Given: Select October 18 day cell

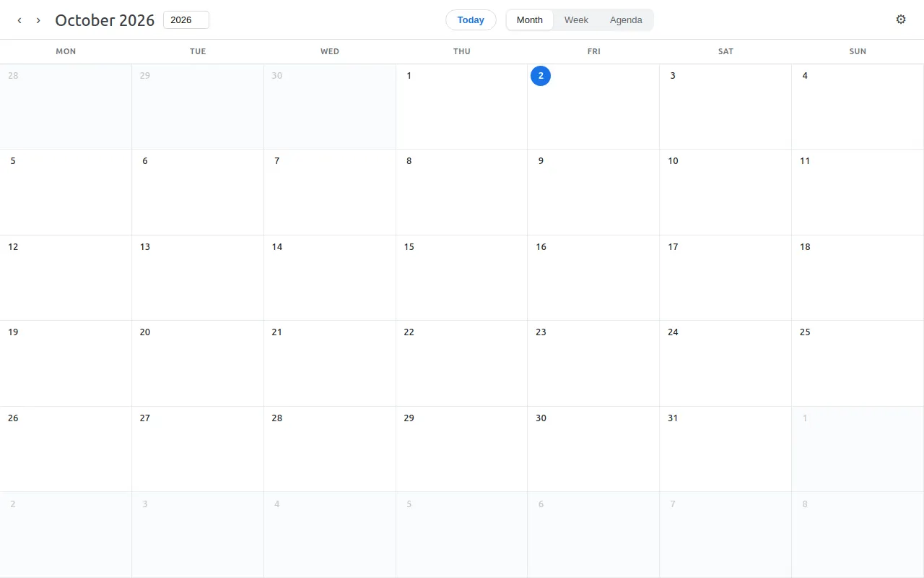Looking at the screenshot, I should tap(858, 278).
